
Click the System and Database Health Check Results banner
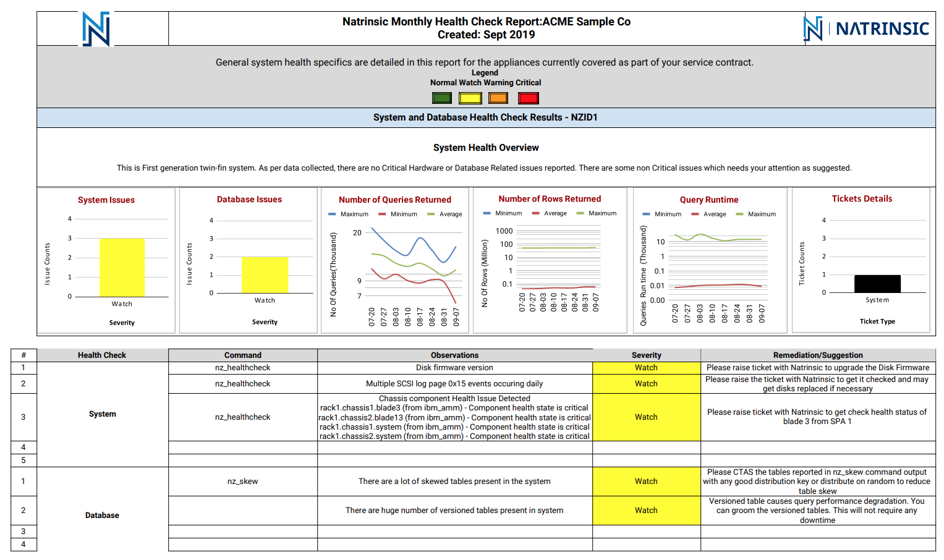(x=486, y=117)
